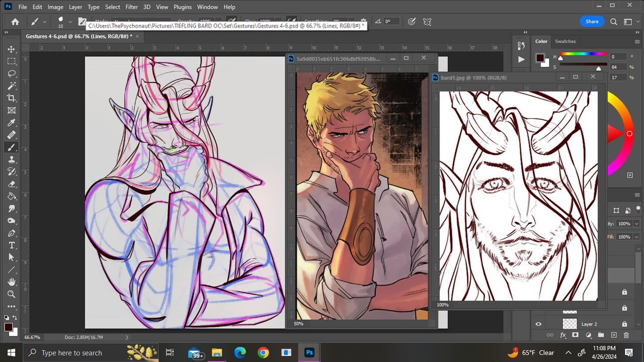This screenshot has height=362, width=644.
Task: Open the Layer menu
Action: tap(75, 7)
